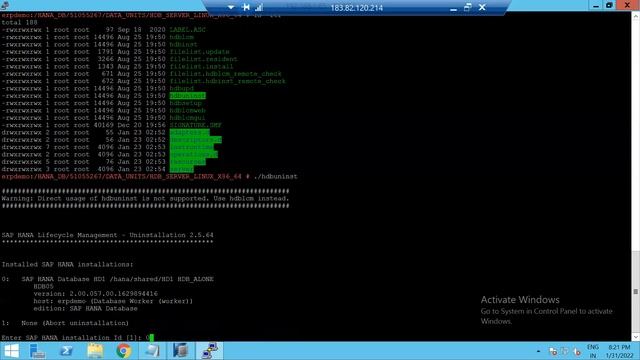Click the SIGNATURE.SMF file name

click(196, 125)
